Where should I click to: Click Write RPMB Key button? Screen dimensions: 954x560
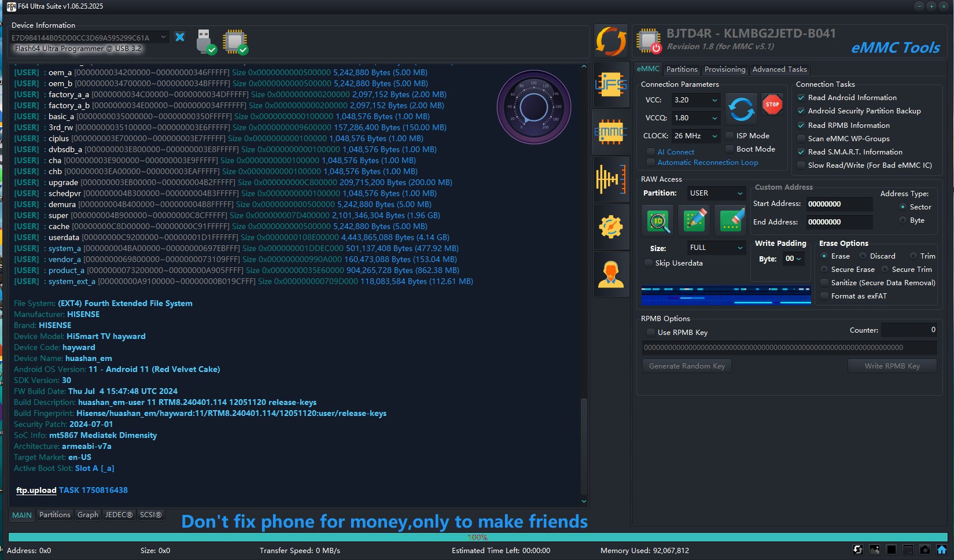[x=892, y=366]
